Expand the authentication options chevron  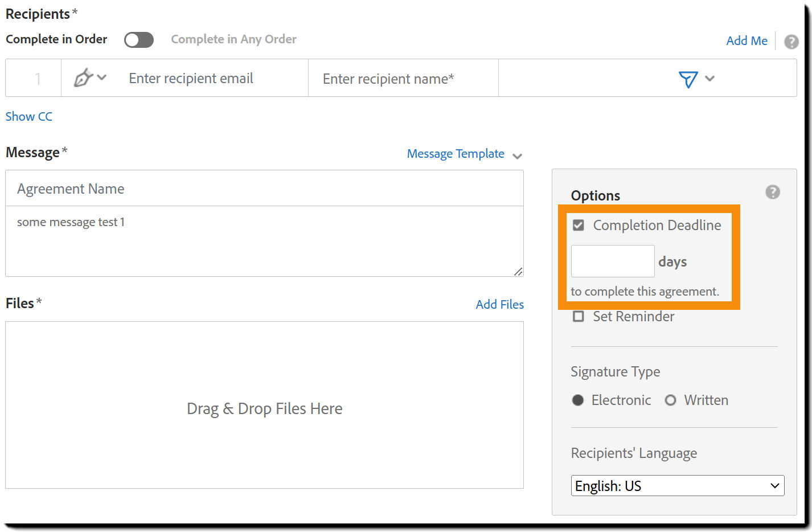click(x=710, y=80)
